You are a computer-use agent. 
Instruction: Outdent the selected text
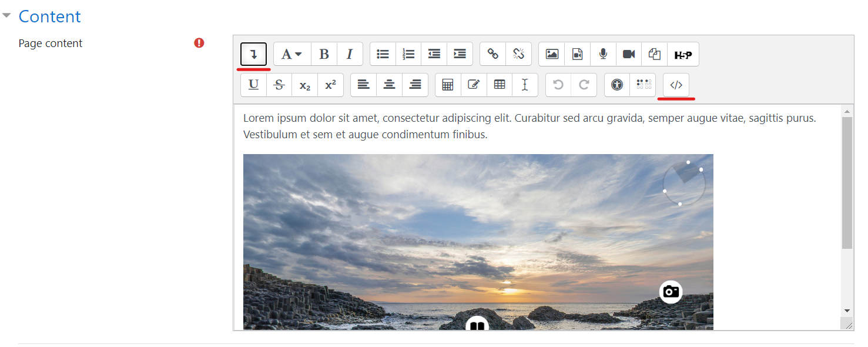(x=434, y=54)
